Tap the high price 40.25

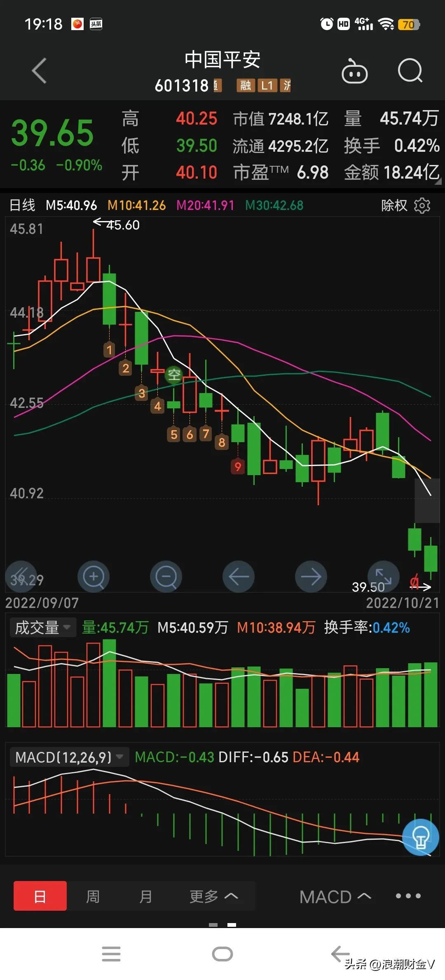tap(197, 119)
